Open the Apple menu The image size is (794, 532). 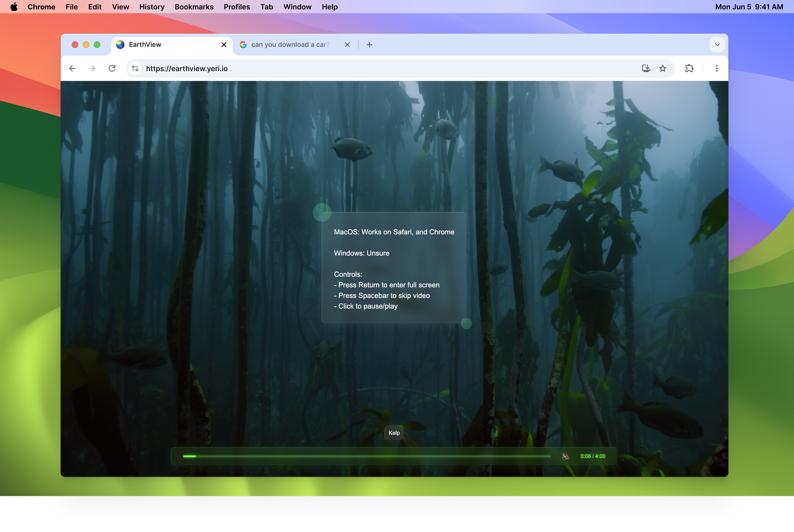[x=14, y=7]
